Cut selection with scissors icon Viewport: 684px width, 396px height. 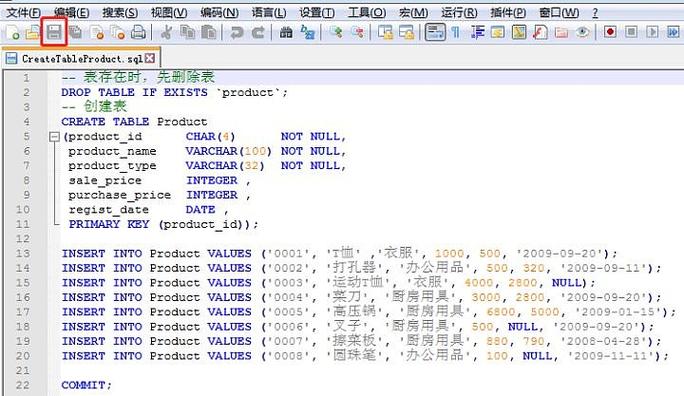point(166,32)
